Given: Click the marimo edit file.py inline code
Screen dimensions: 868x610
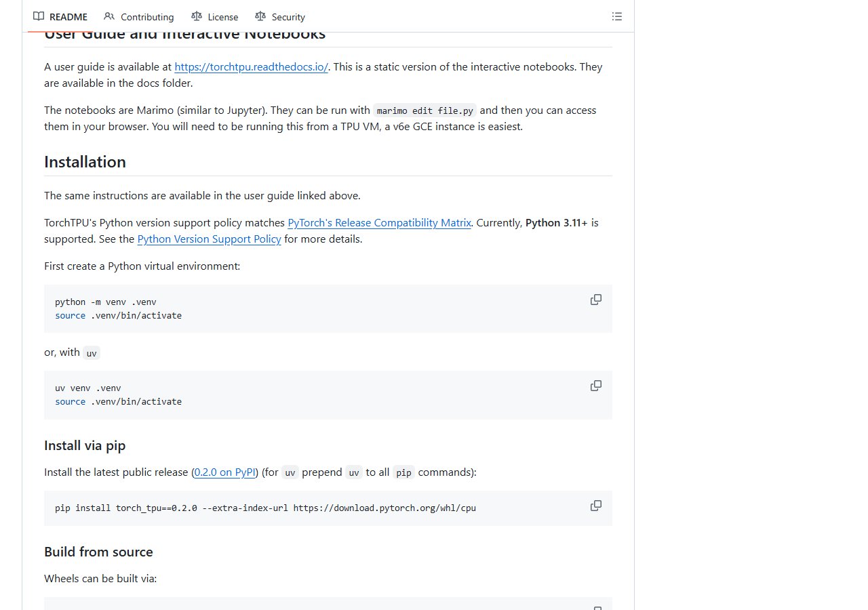Looking at the screenshot, I should click(425, 110).
